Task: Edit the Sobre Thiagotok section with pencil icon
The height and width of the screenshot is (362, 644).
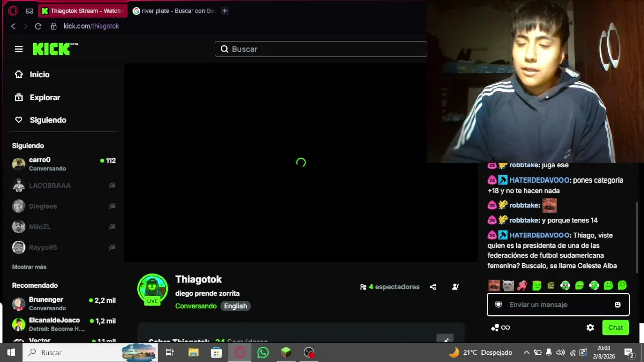Action: point(445,339)
